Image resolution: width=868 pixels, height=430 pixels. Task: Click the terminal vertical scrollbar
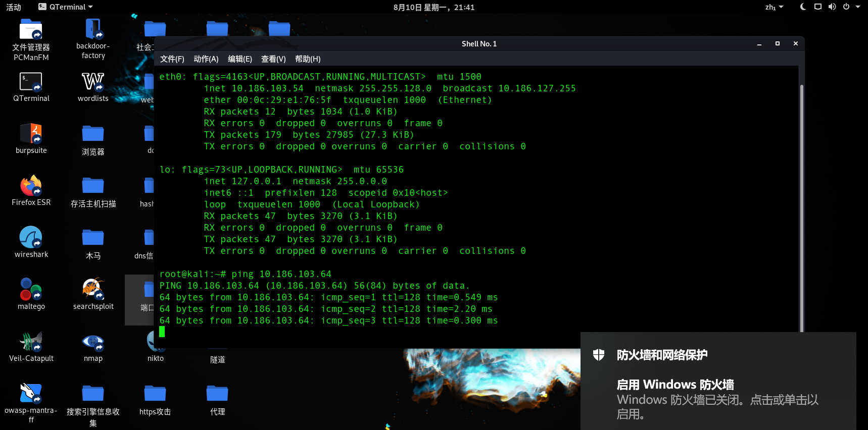[x=801, y=208]
